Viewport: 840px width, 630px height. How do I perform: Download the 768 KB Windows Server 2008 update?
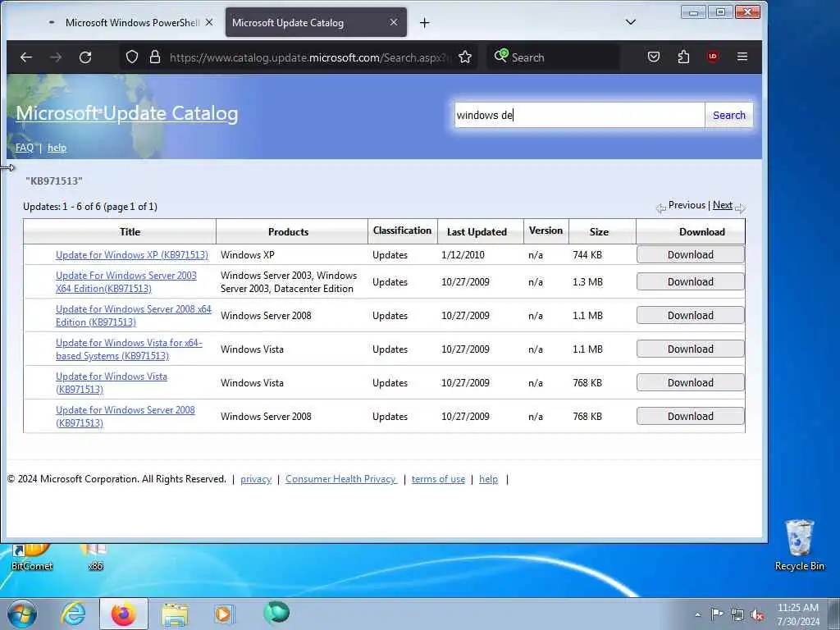click(690, 416)
